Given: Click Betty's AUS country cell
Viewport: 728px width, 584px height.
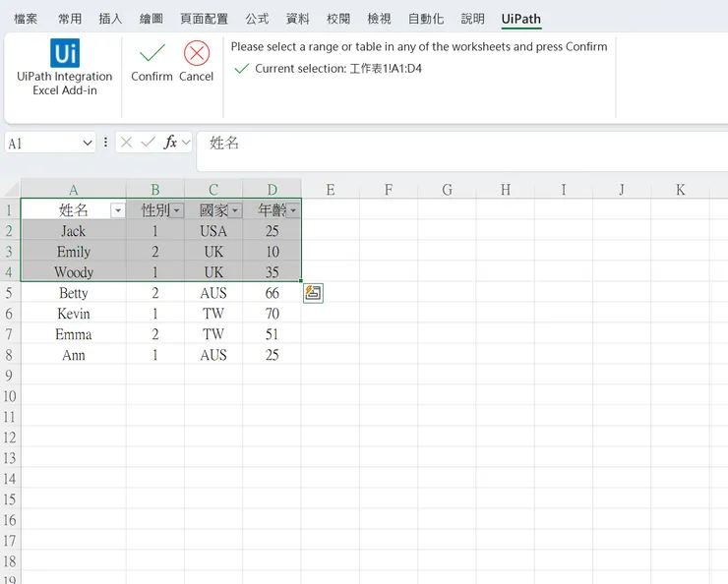Looking at the screenshot, I should coord(213,293).
